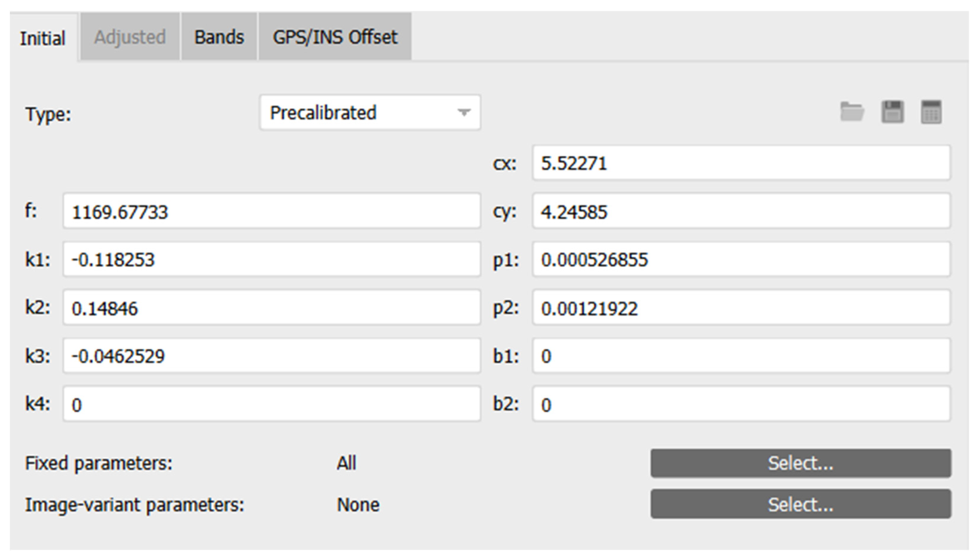Click the floppy disk save calibration icon
The width and height of the screenshot is (980, 560).
tap(892, 112)
